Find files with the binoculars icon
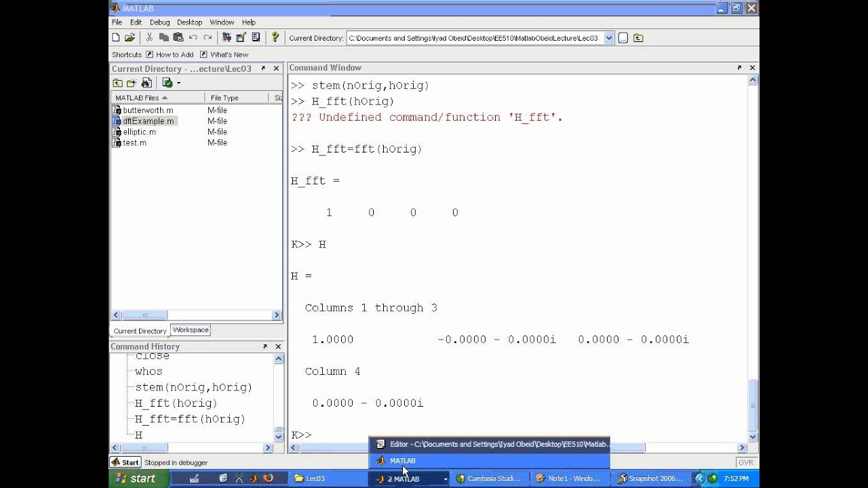Image resolution: width=868 pixels, height=488 pixels. click(x=146, y=83)
